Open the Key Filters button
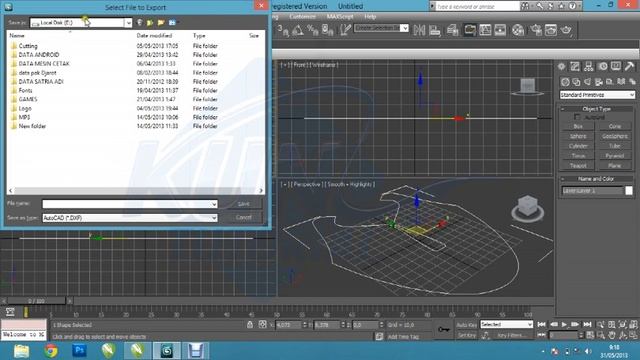Screen dimensions: 640x360 point(511,336)
